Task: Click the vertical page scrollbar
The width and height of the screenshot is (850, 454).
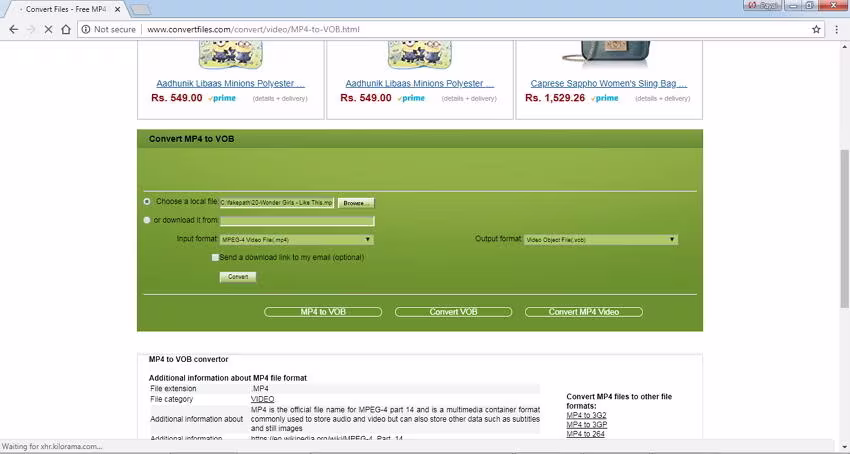Action: pos(845,228)
